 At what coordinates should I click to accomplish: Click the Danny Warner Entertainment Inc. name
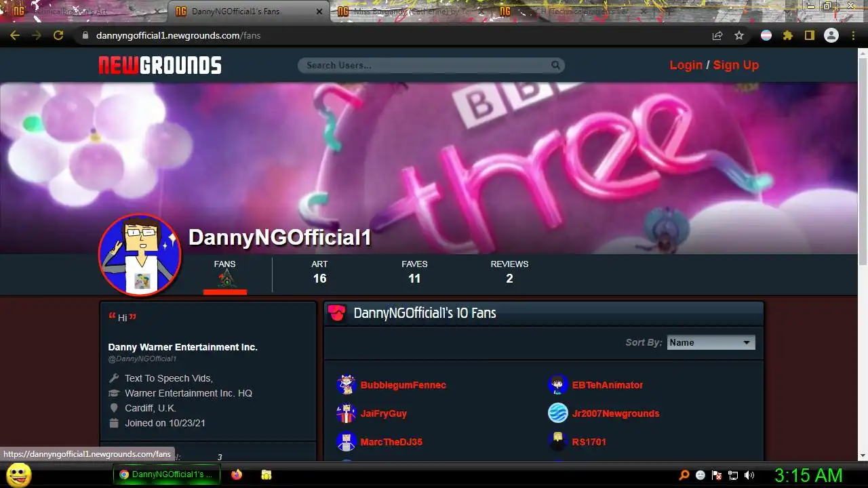[183, 347]
